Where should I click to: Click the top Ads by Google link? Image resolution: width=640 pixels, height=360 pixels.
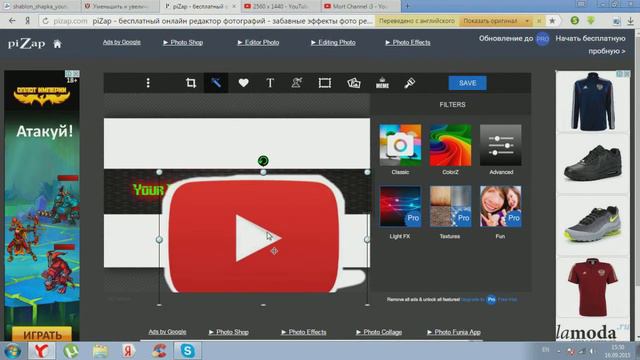(122, 42)
